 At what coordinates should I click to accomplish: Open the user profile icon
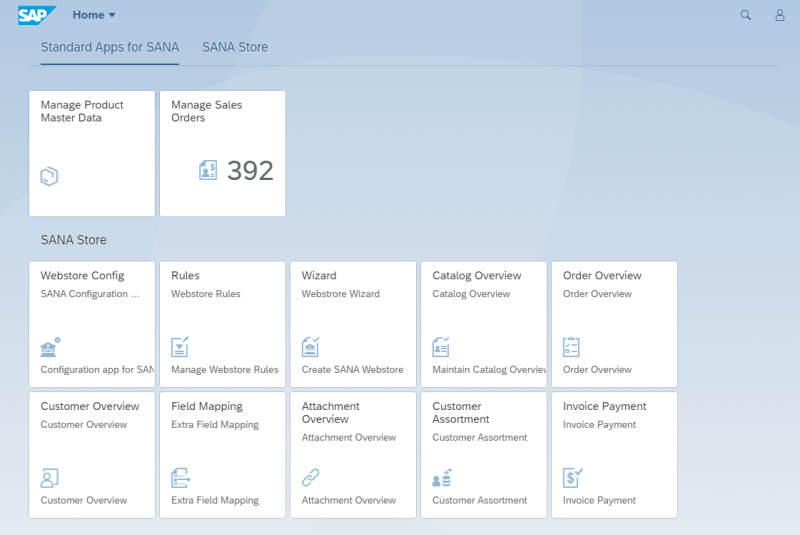click(x=780, y=15)
